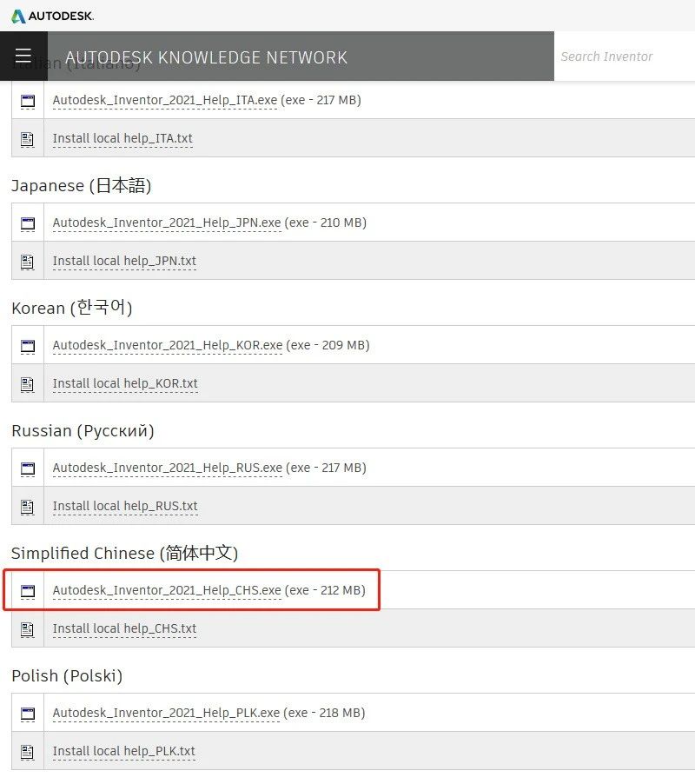Image resolution: width=695 pixels, height=784 pixels.
Task: Select the Korean (한국어) heading text
Action: tap(72, 308)
